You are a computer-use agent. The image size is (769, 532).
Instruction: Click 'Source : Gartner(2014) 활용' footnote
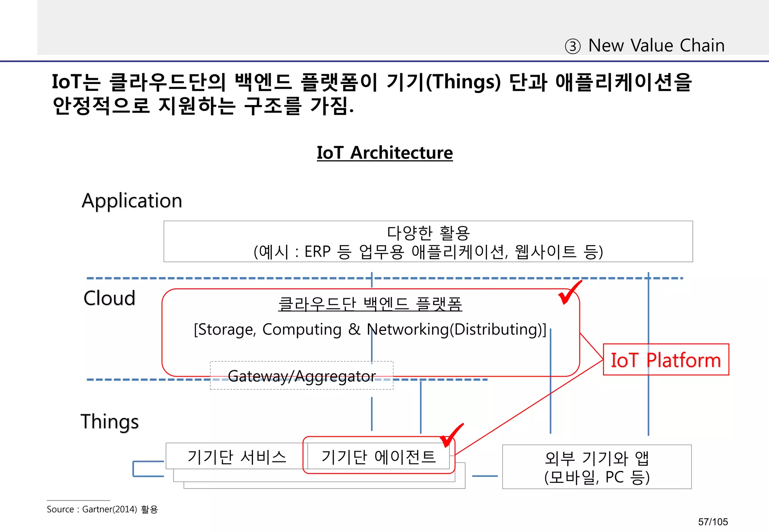[103, 509]
